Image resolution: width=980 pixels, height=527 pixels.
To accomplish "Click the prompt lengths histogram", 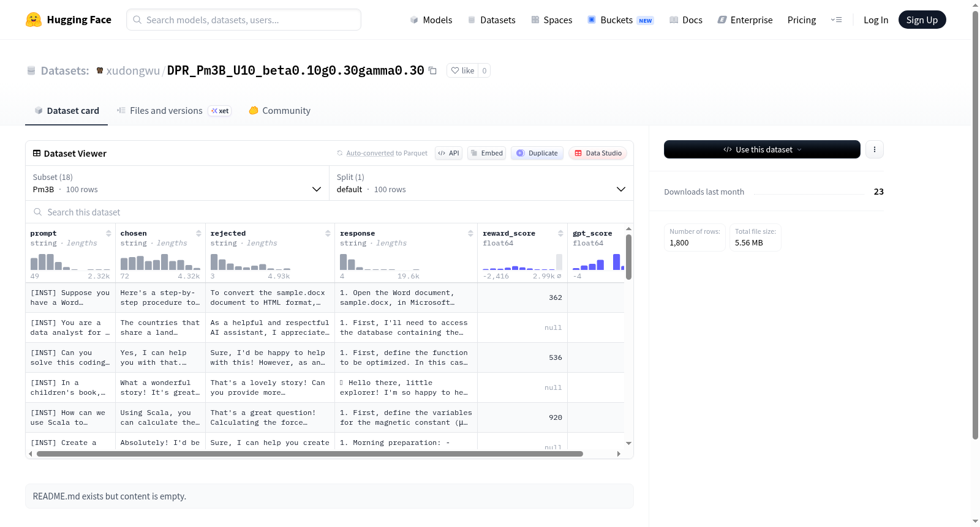I will 70,261.
